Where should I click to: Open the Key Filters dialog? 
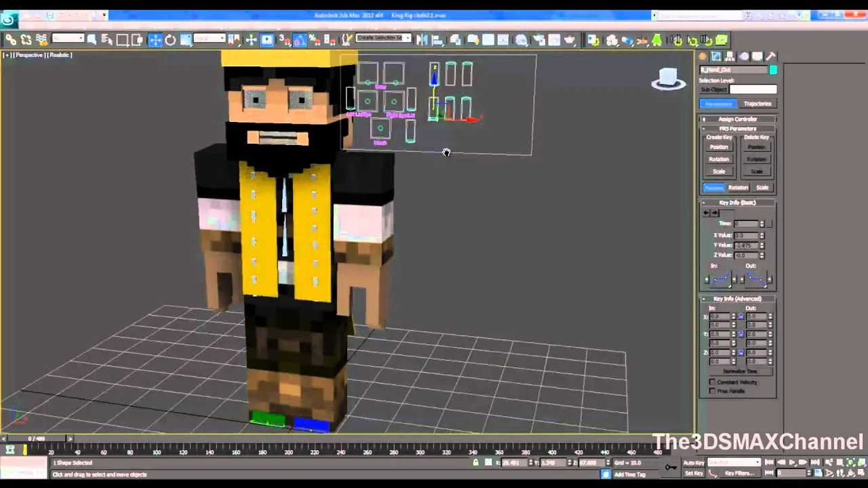pos(739,473)
